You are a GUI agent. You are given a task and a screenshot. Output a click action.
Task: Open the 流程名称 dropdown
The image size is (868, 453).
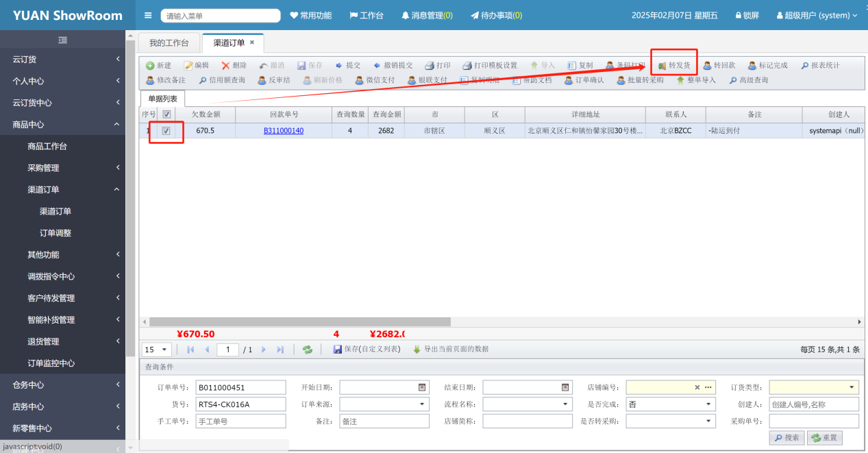pos(565,404)
